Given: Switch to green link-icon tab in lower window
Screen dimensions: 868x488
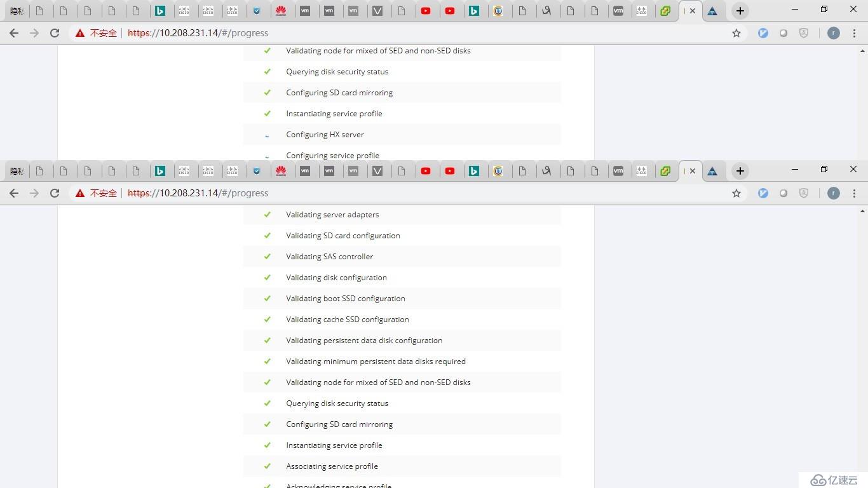Looking at the screenshot, I should [x=665, y=171].
